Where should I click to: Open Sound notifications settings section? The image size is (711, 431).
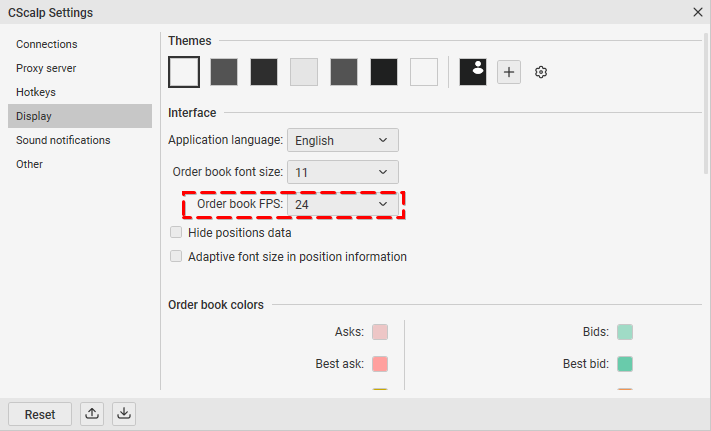point(80,140)
